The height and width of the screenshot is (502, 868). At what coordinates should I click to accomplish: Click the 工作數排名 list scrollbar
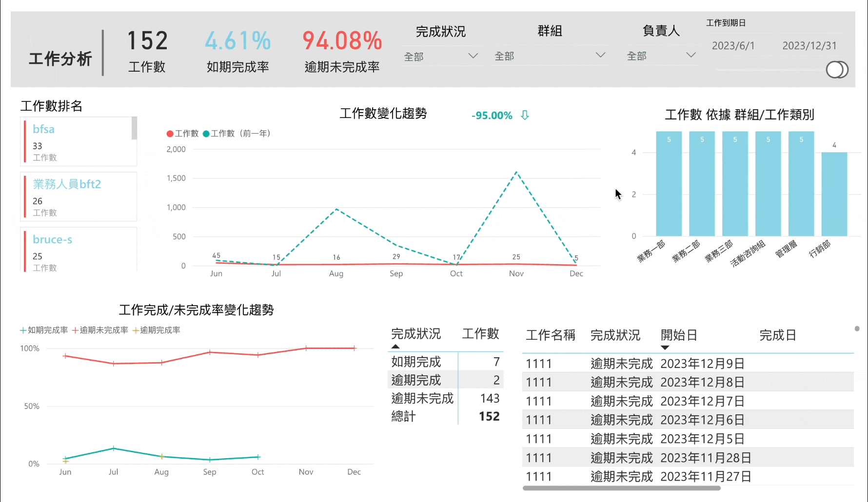click(134, 128)
